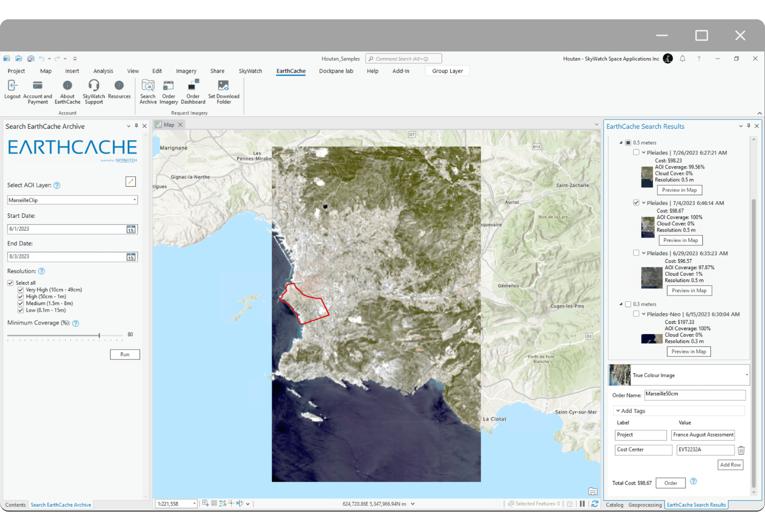Click Set Download Folder icon
765x532 pixels.
click(224, 86)
